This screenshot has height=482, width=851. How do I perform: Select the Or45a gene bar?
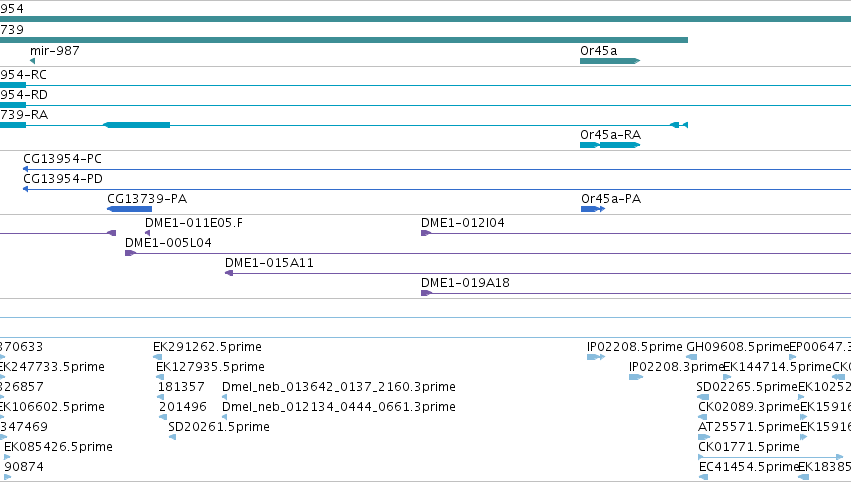coord(610,61)
